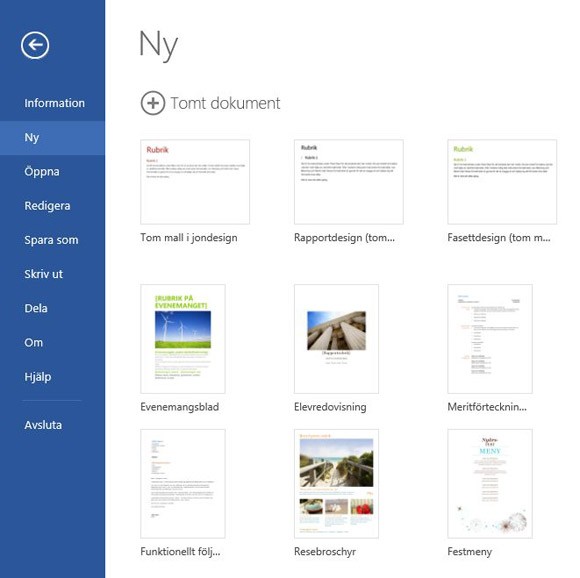Click the Rapportdesign (tom... label
The width and height of the screenshot is (580, 578).
coord(344,237)
